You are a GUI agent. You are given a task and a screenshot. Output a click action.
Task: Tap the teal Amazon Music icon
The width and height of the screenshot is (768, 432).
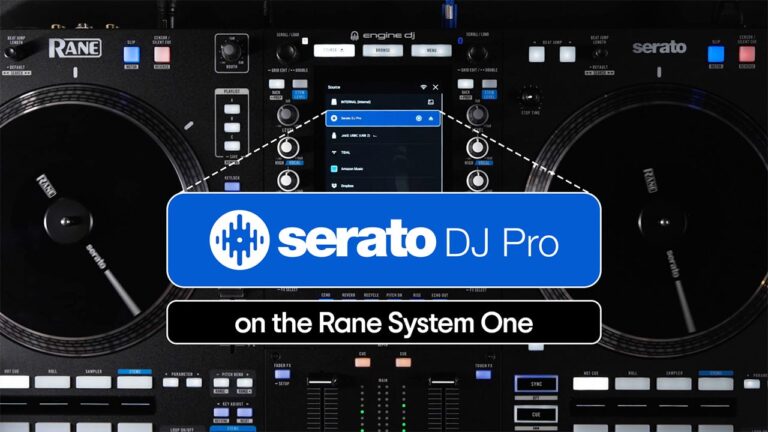coord(334,169)
